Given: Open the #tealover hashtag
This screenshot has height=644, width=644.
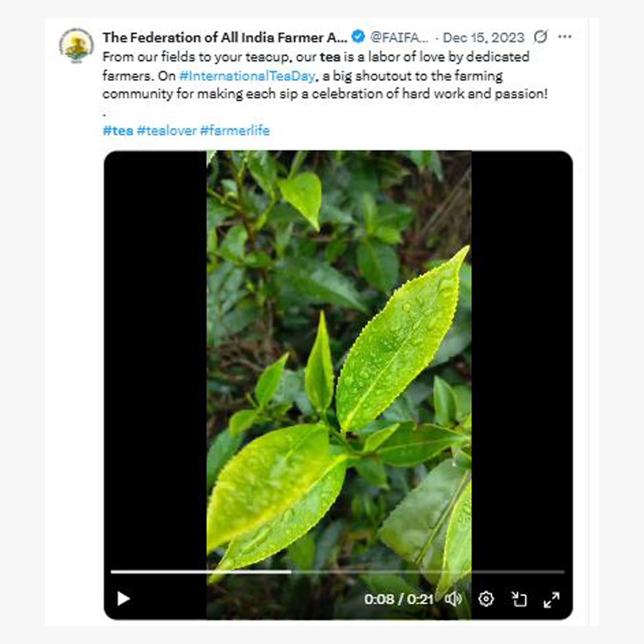Looking at the screenshot, I should [x=166, y=130].
